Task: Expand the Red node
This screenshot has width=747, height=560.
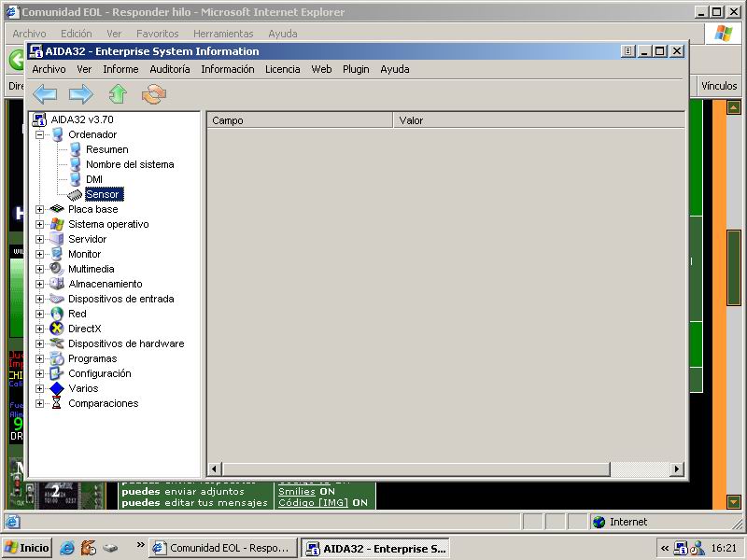Action: [x=40, y=315]
